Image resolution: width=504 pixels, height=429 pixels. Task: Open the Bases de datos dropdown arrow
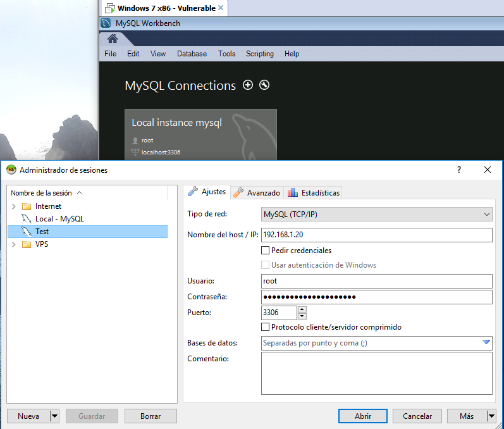coord(486,342)
